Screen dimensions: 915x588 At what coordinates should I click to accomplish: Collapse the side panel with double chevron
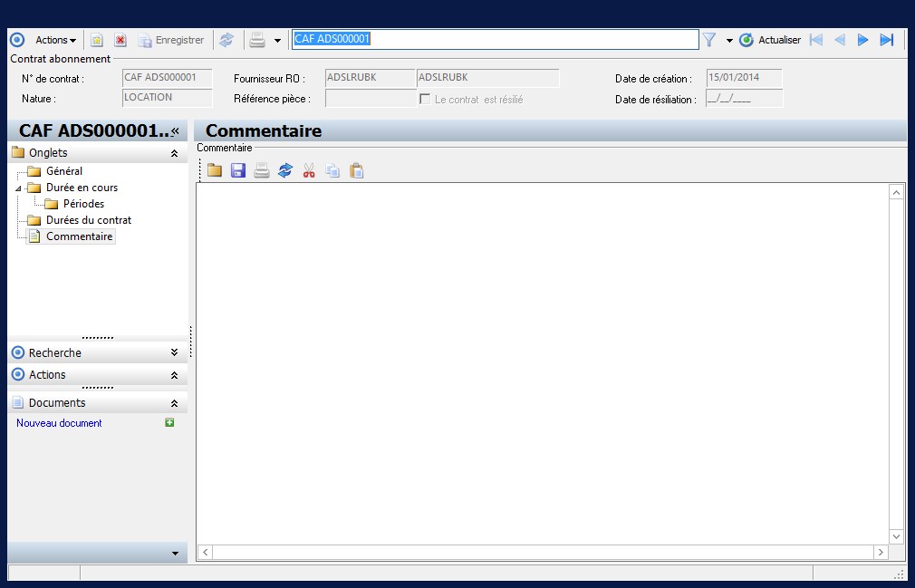[x=175, y=130]
